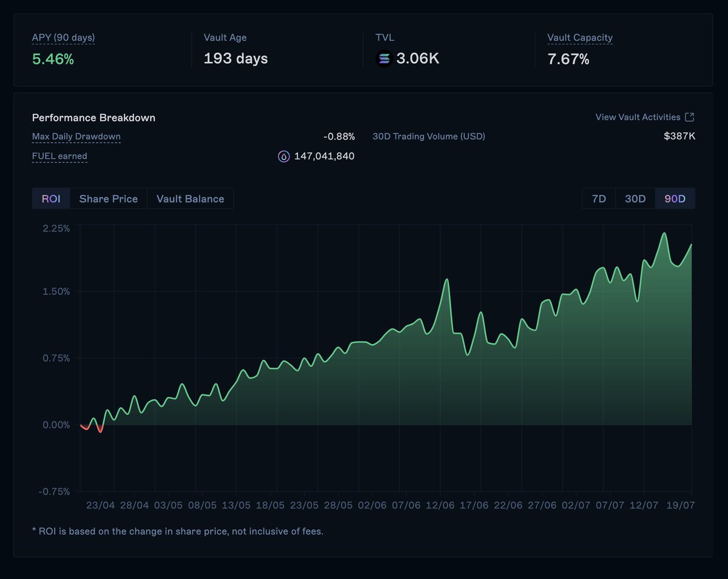This screenshot has height=579, width=728.
Task: Click the mid-June ROI spike peak on chart
Action: (x=447, y=280)
